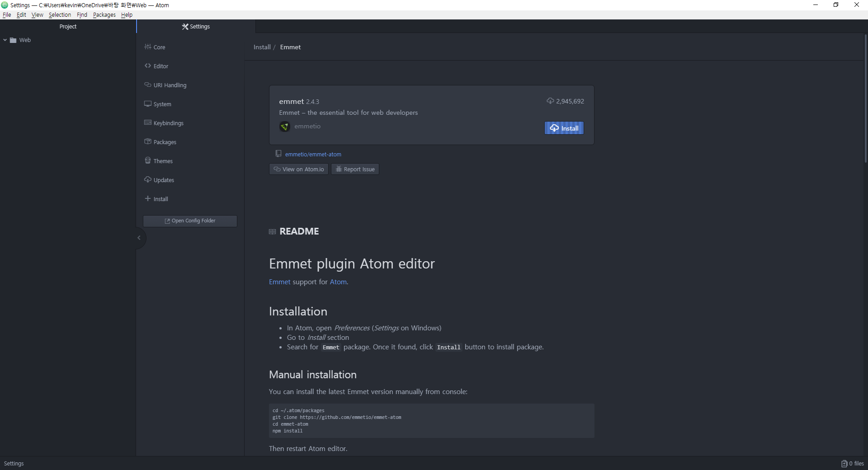
Task: Click the emmetio author name
Action: tap(307, 127)
